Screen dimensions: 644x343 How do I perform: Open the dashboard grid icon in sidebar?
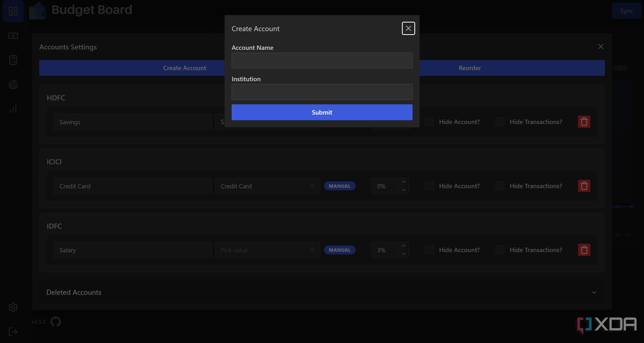point(13,11)
